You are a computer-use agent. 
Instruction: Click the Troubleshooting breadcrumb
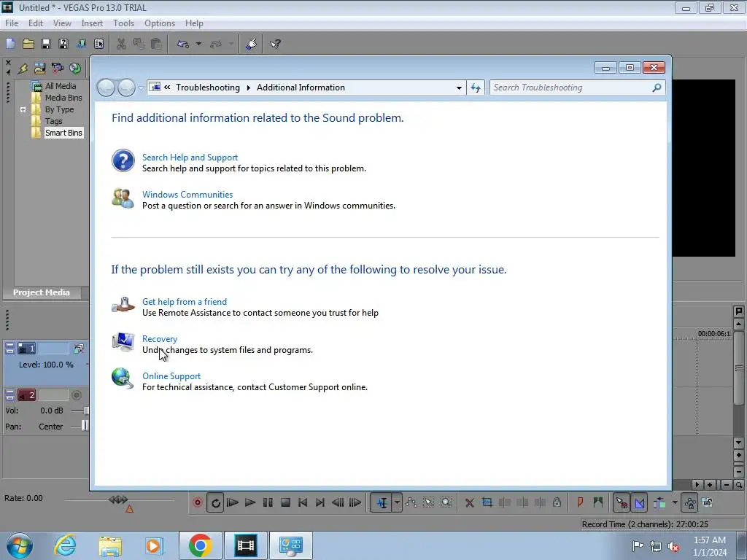[208, 87]
